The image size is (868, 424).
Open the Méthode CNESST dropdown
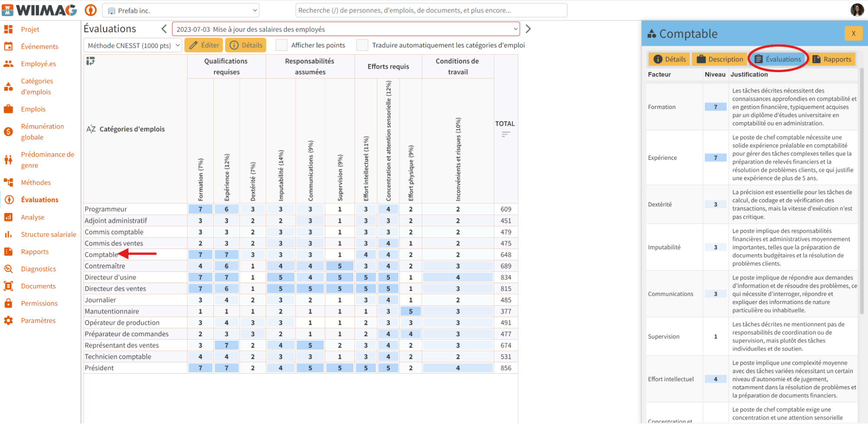(x=132, y=45)
